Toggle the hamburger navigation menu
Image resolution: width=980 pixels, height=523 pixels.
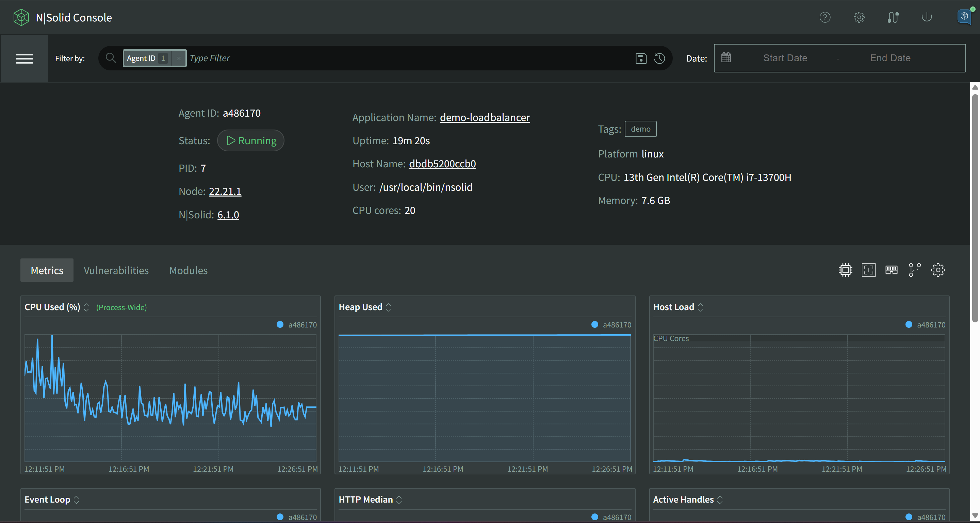pos(24,58)
